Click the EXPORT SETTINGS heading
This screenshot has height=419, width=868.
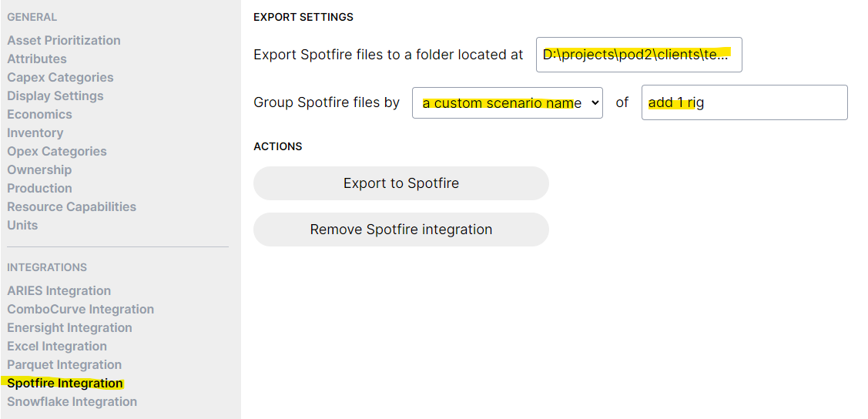point(303,17)
